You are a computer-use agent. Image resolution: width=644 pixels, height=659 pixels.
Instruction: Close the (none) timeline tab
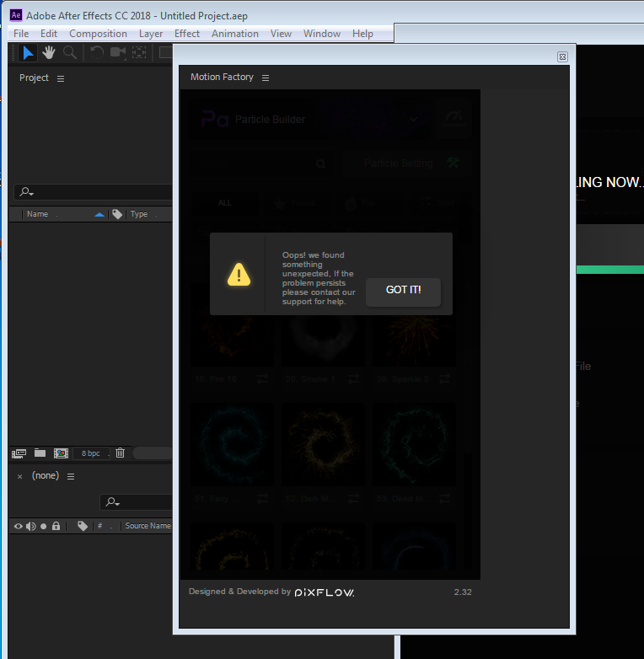pos(19,476)
